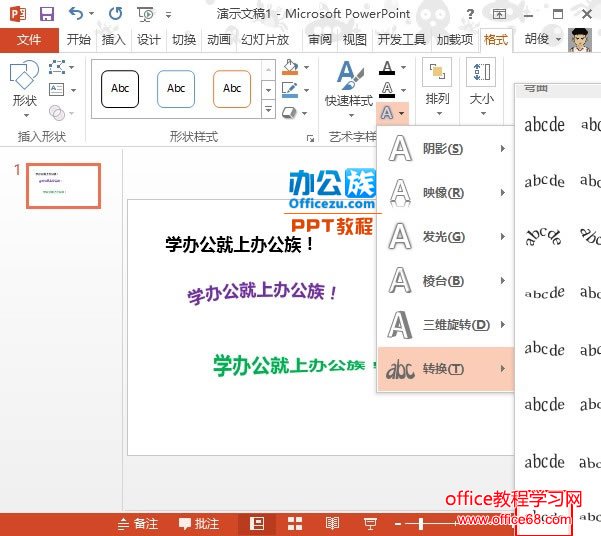Open PowerPoint Help question mark
Screen dimensions: 601x536
pos(470,14)
